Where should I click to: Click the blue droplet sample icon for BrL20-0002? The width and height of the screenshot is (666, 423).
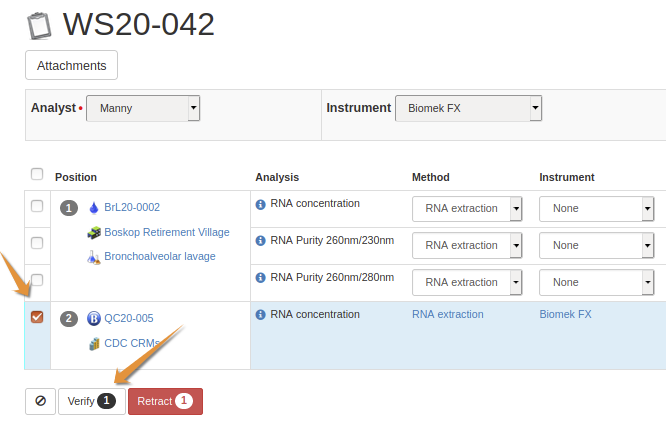point(94,208)
